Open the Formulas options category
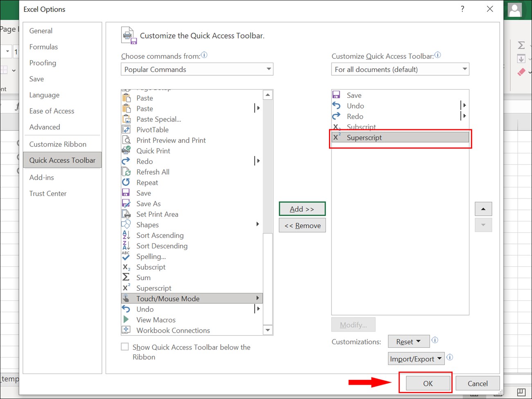 point(62,47)
